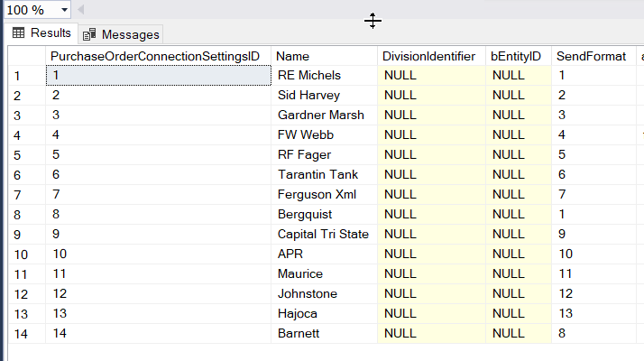
Task: Switch to the Results tab
Action: (41, 32)
